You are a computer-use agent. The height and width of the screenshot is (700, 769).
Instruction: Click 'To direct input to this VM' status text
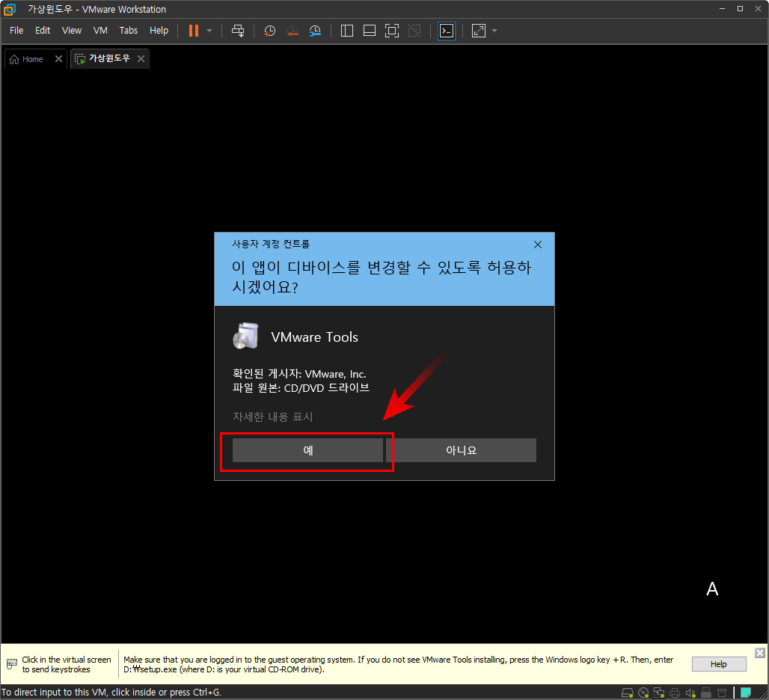pyautogui.click(x=111, y=693)
